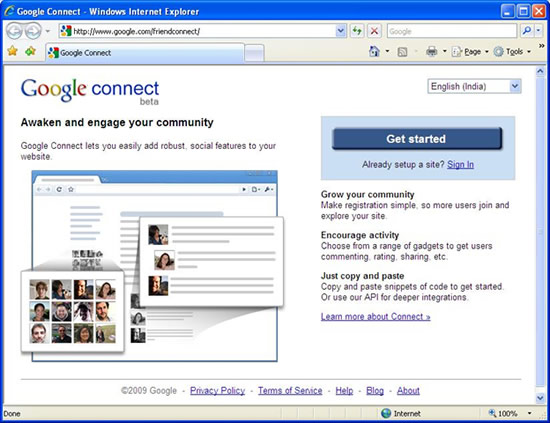Open the search provider dropdown arrow
The image size is (550, 423).
[x=538, y=31]
